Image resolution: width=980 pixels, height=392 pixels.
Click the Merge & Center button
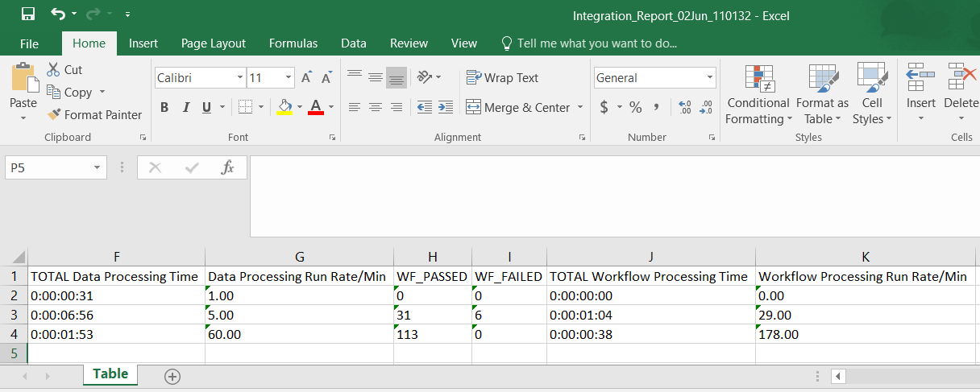pyautogui.click(x=518, y=107)
